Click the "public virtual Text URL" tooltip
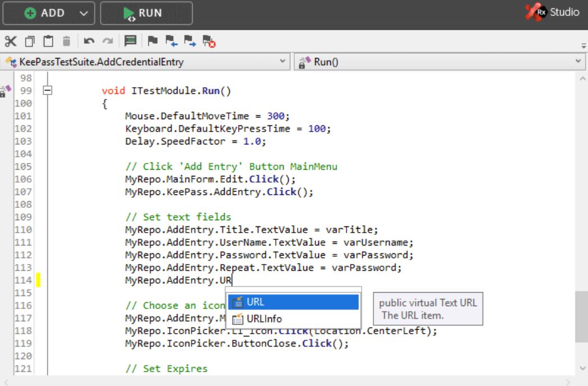Image resolution: width=588 pixels, height=386 pixels. 428,308
